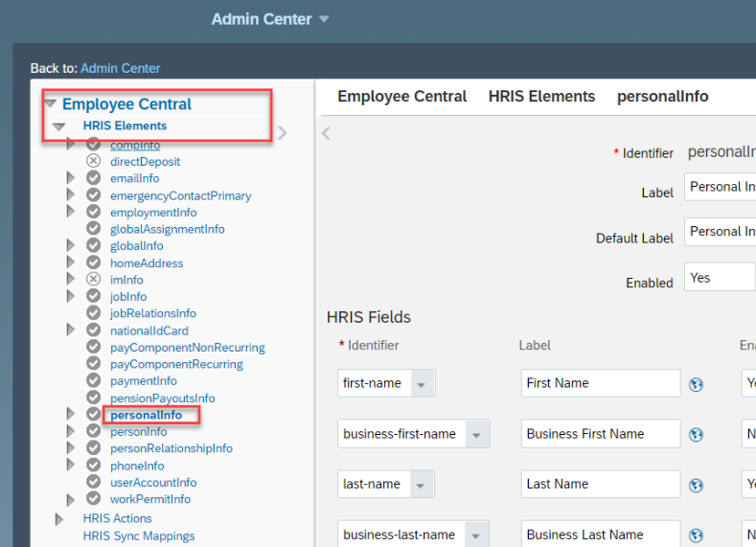This screenshot has width=756, height=547.
Task: Click the check icon beside userAccountInfo
Action: [x=94, y=482]
